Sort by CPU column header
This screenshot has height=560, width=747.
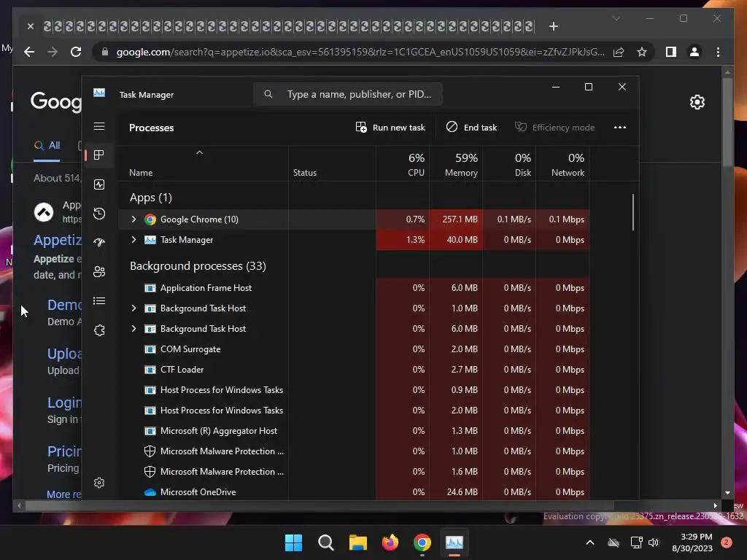[x=403, y=164]
